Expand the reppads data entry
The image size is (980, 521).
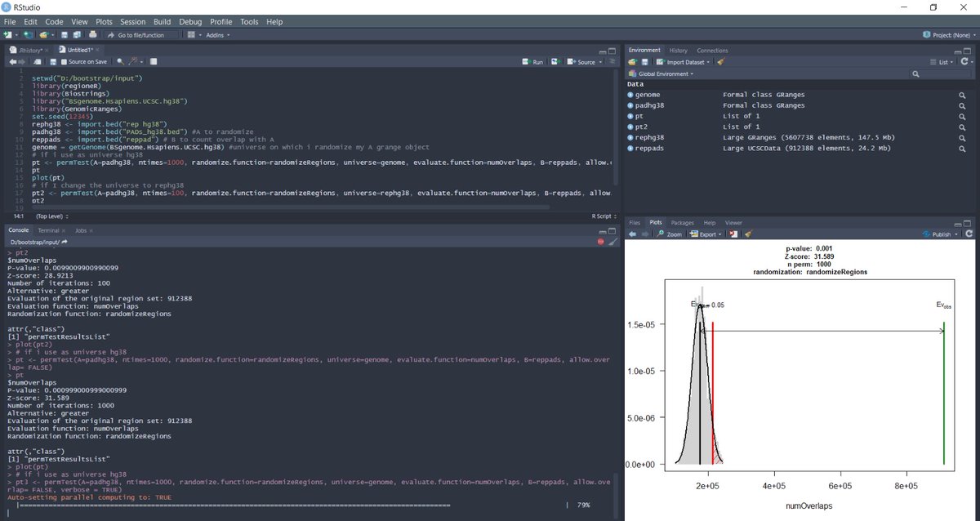630,148
